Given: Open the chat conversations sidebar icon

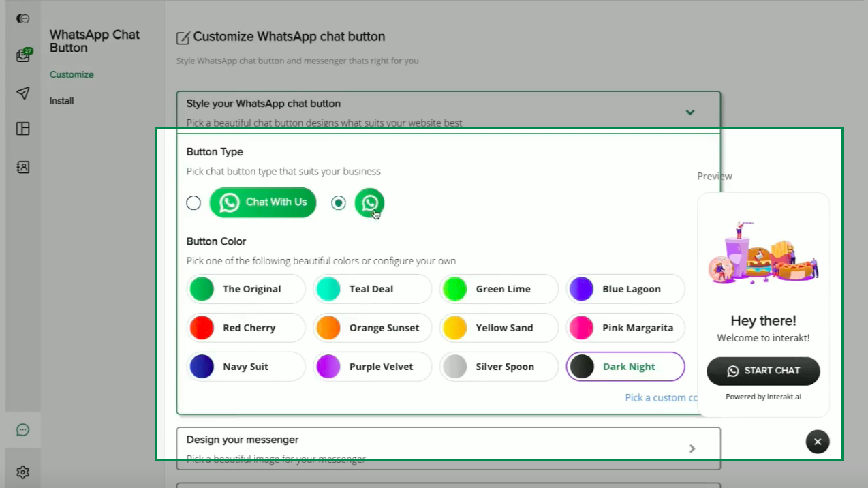Looking at the screenshot, I should click(x=22, y=19).
